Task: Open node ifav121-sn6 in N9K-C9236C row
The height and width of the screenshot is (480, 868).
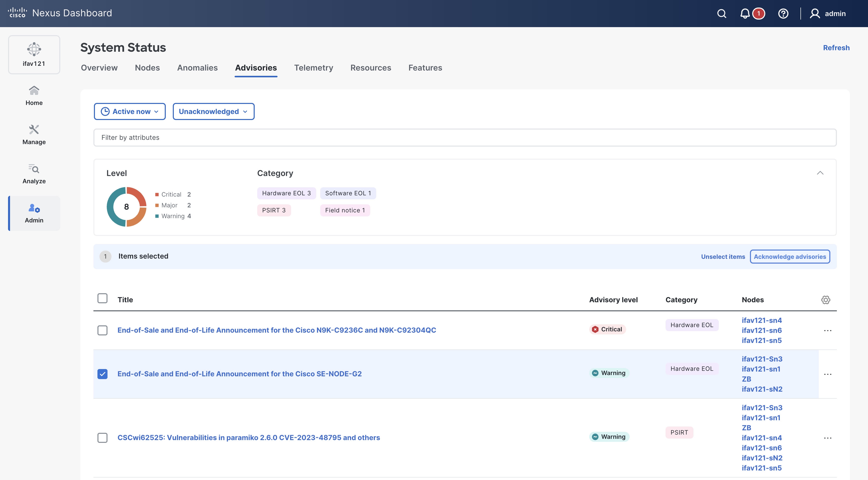Action: coord(762,330)
